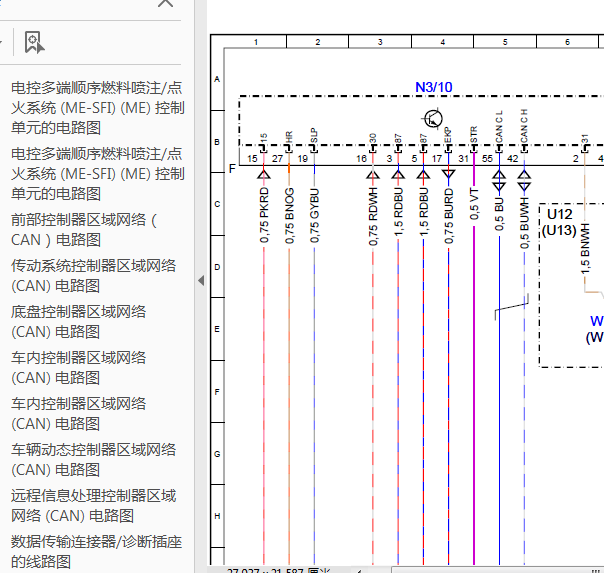Open 传动系统控制器区域网络 (CAN) 电路图 bookmark
This screenshot has width=604, height=573.
click(x=93, y=276)
